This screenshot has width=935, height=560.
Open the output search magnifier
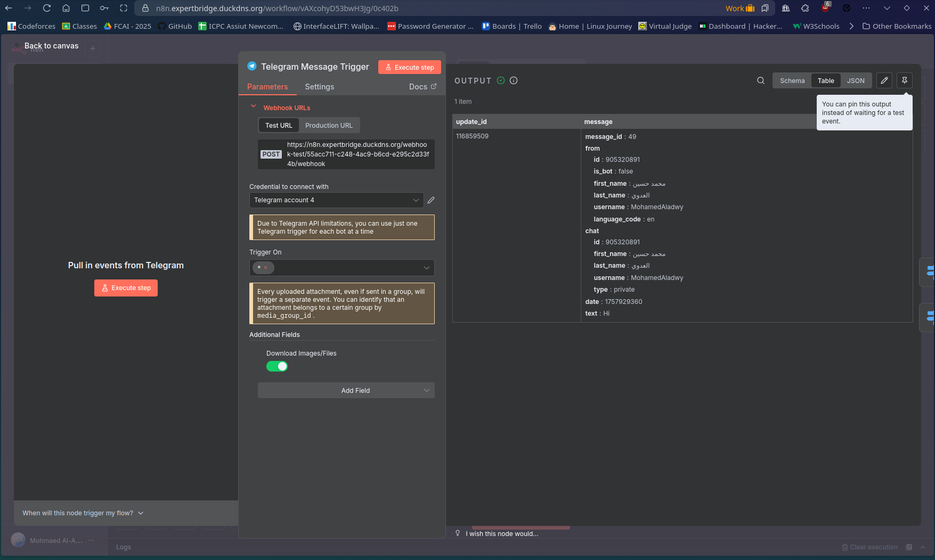click(761, 80)
